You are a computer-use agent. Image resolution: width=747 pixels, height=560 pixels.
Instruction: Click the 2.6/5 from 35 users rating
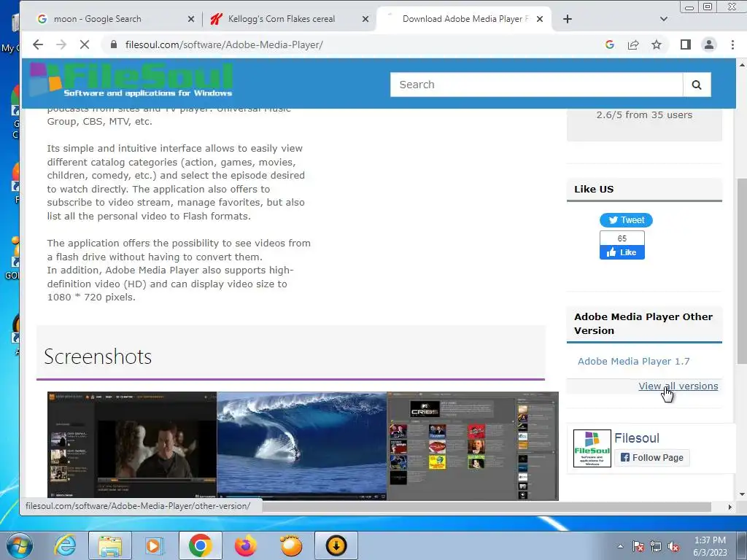pos(644,114)
